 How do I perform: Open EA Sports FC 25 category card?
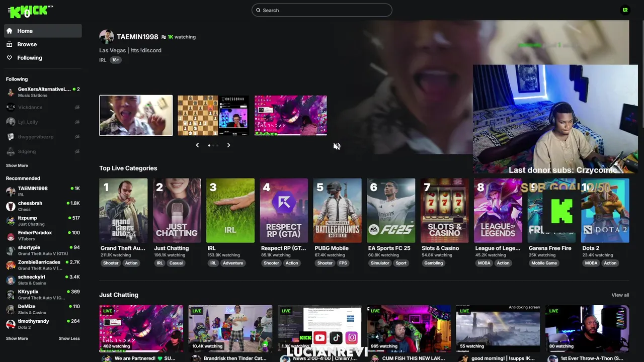point(391,211)
